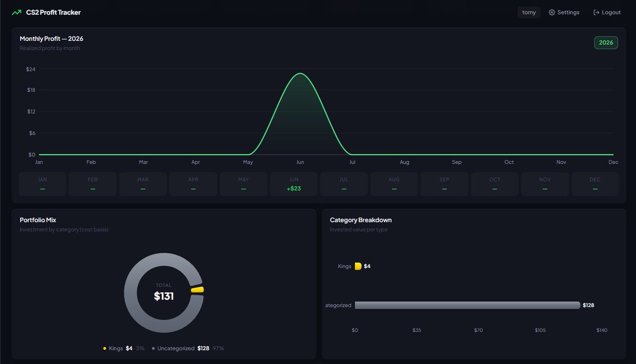Select the 2026 year button

pyautogui.click(x=606, y=42)
